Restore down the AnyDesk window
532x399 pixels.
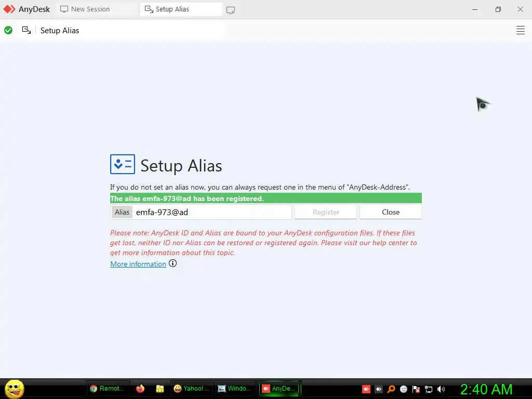(x=498, y=9)
